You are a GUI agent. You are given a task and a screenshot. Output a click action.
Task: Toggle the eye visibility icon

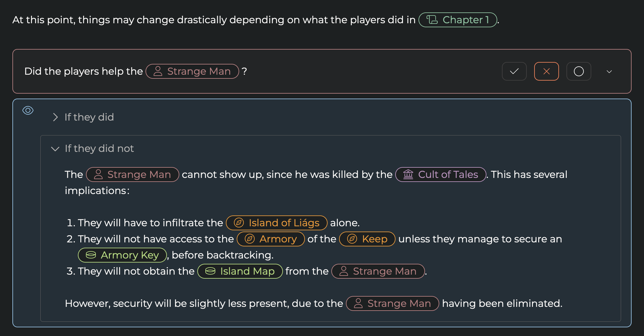pos(28,110)
